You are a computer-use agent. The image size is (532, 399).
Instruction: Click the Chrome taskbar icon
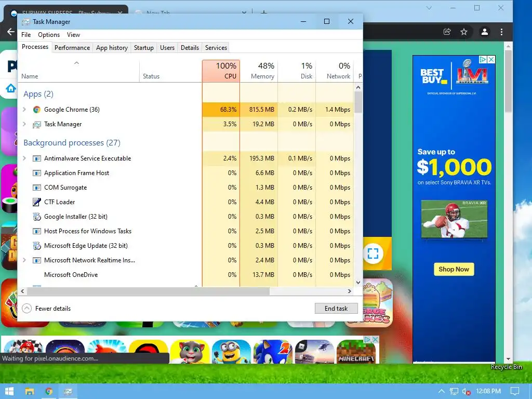pos(49,391)
